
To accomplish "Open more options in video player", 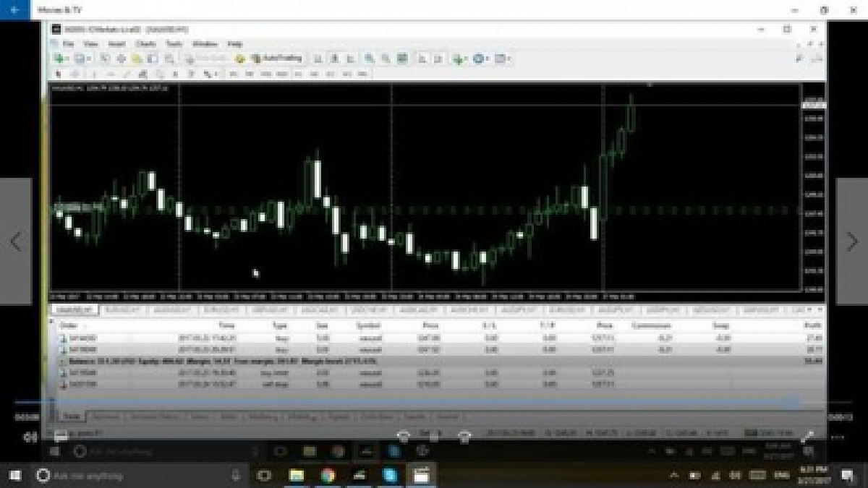I will [x=839, y=437].
